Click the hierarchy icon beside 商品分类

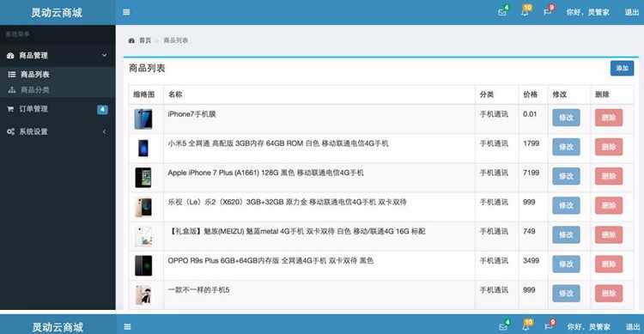pos(12,89)
